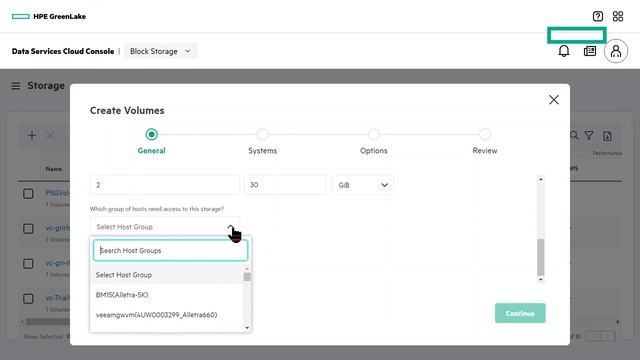Open the filter funnel icon

[589, 136]
